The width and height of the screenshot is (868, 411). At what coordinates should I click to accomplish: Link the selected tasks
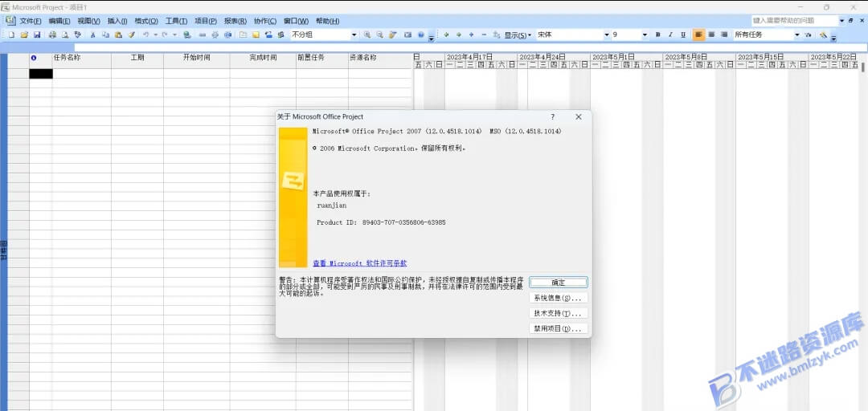coord(203,35)
